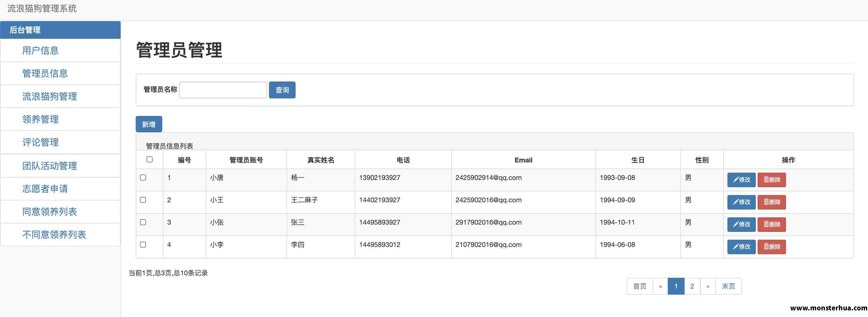Open 评论管理 sidebar item
This screenshot has width=868, height=317.
click(61, 142)
